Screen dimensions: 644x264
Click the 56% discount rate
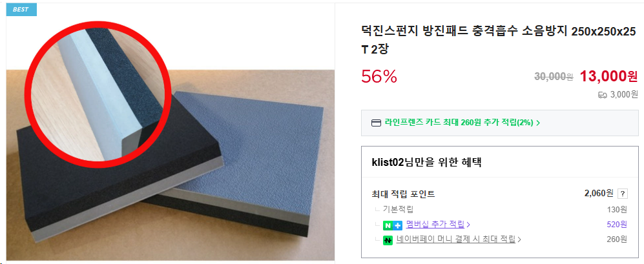[x=379, y=76]
